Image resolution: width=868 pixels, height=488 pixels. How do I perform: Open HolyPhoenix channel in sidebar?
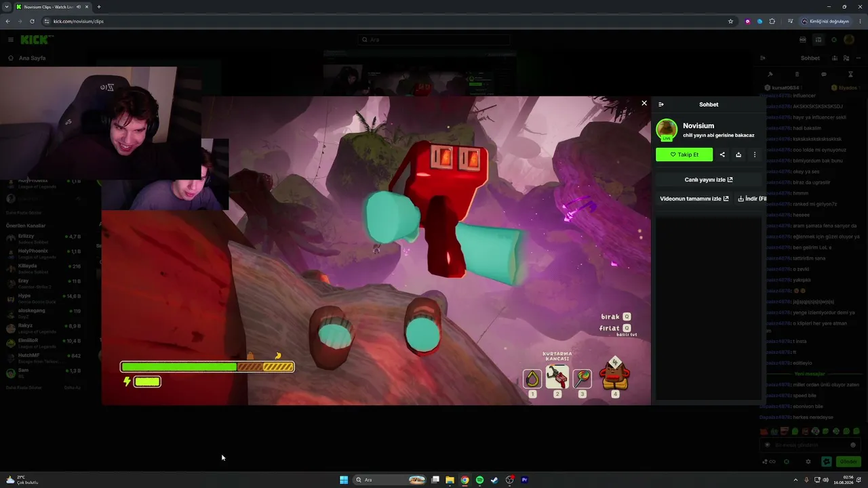[x=43, y=253]
